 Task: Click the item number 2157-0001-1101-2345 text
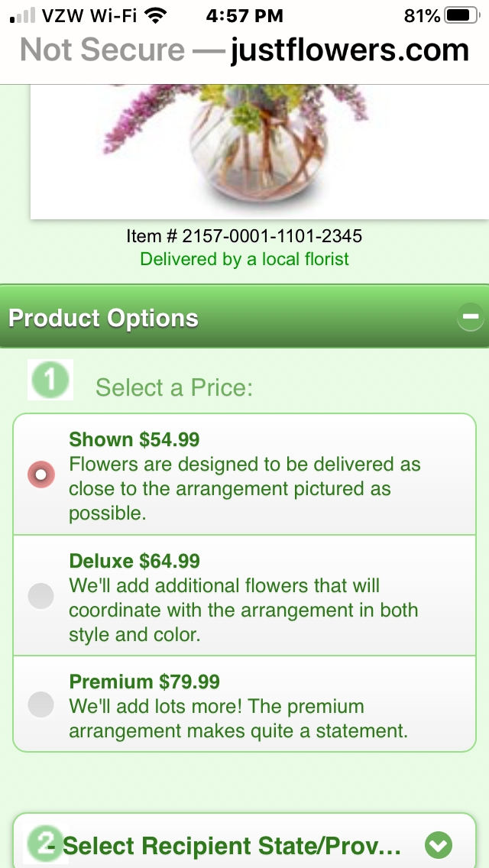tap(244, 236)
